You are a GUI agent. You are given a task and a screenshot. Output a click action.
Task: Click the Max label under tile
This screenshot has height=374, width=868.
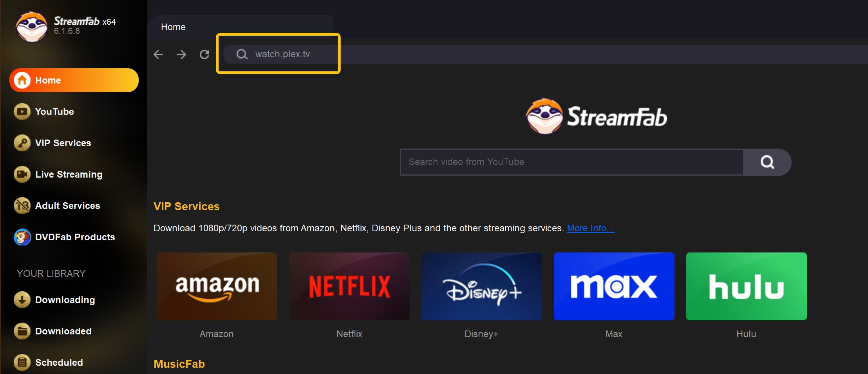(614, 334)
